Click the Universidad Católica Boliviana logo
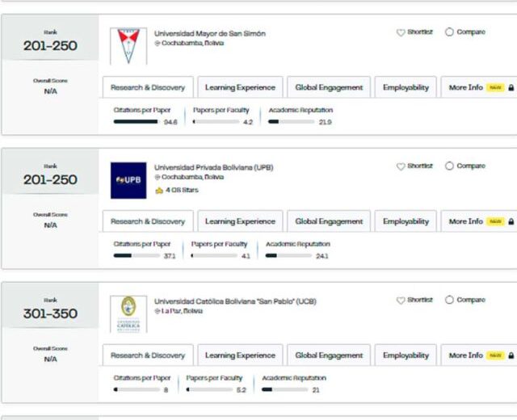Image resolution: width=517 pixels, height=420 pixels. 128,314
